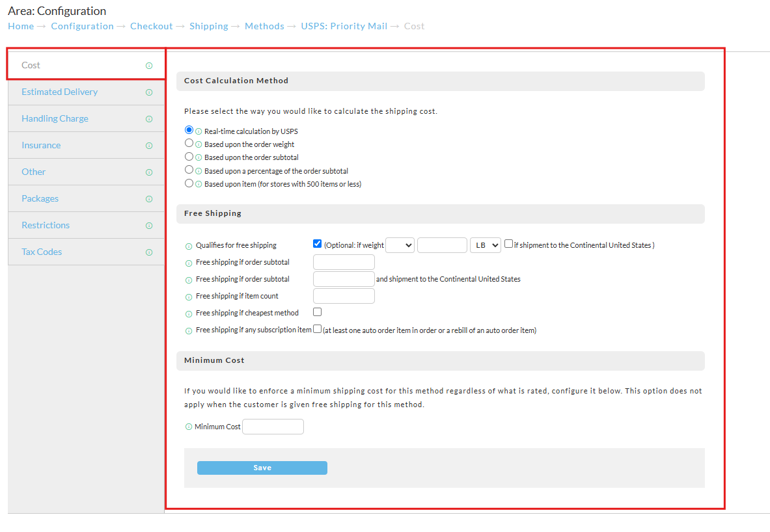The width and height of the screenshot is (770, 532).
Task: Select Based upon the order weight radio
Action: tap(189, 143)
